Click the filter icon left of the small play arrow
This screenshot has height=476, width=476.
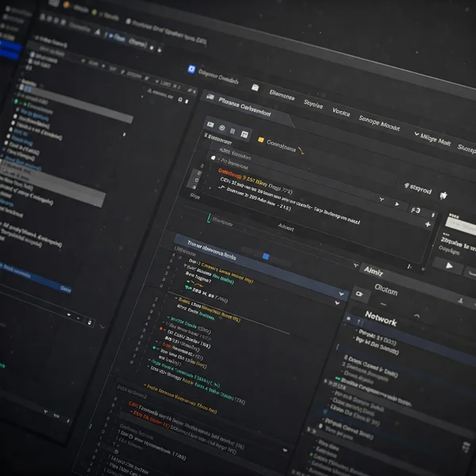coord(382,199)
